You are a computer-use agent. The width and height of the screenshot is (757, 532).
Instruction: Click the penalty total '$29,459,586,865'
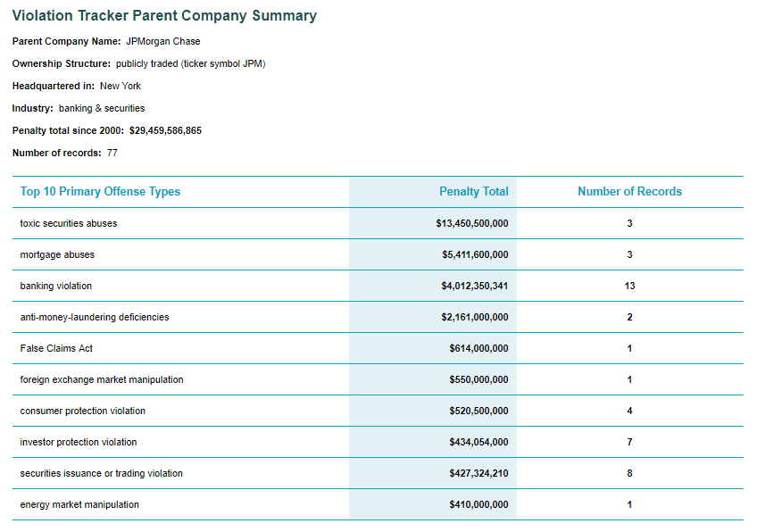point(166,130)
